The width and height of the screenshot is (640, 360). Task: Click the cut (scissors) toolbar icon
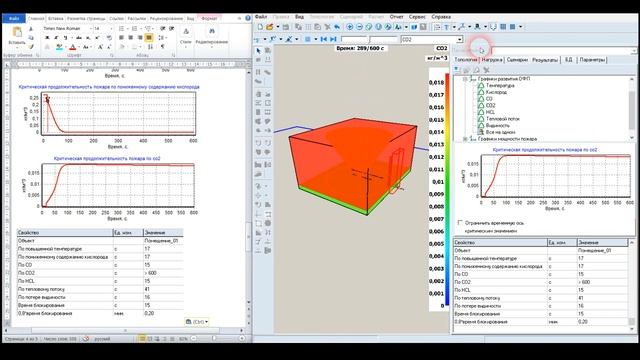coord(327,27)
